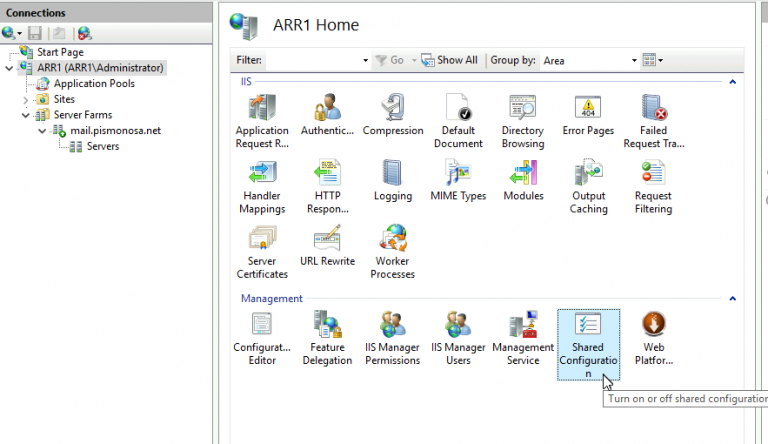Expand the Sites tree node

[x=26, y=100]
